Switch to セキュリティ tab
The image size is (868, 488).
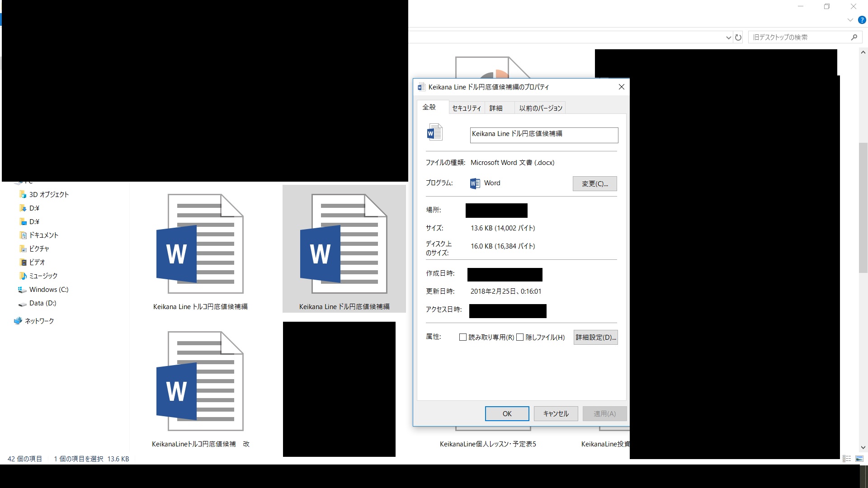(467, 108)
